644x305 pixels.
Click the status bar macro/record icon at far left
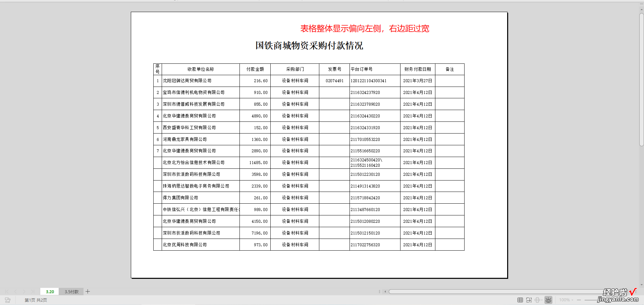point(8,300)
